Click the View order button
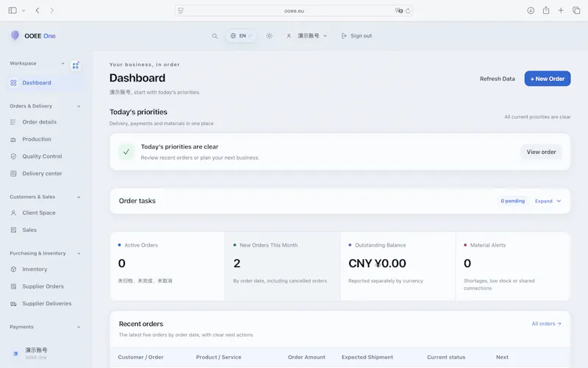 tap(541, 152)
